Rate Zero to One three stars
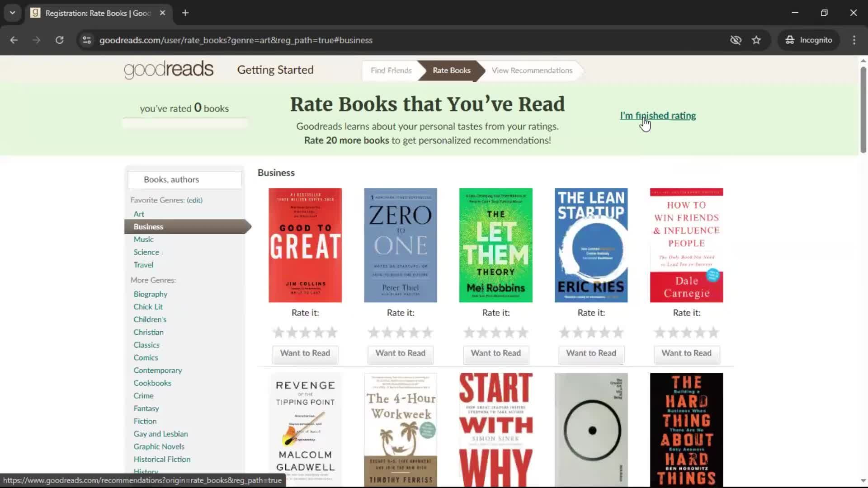 401,333
